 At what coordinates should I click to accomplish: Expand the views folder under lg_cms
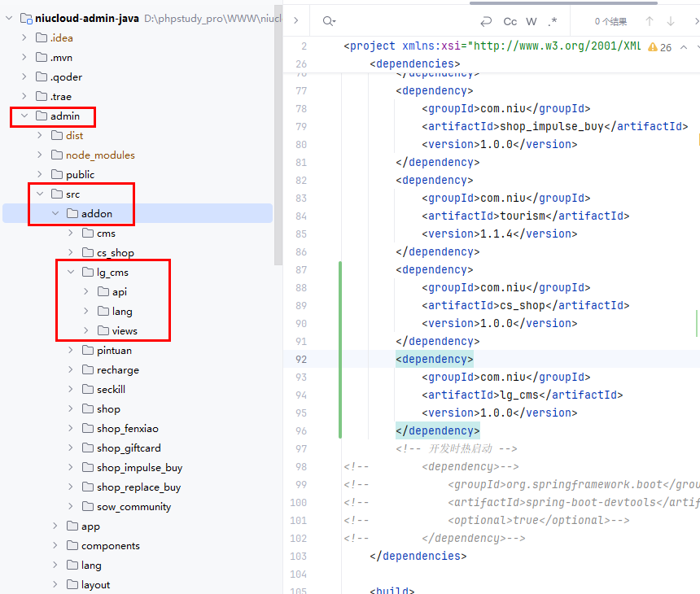(86, 331)
